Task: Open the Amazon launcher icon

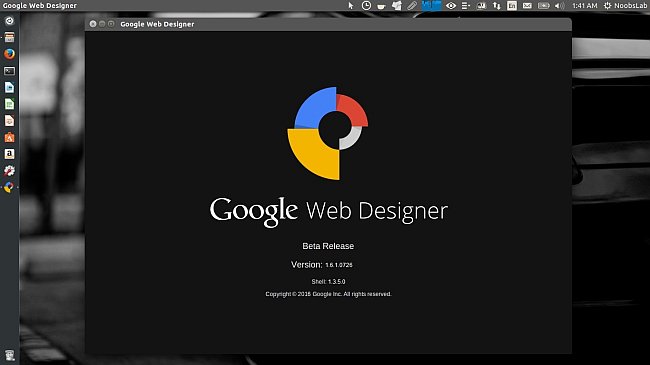Action: coord(9,154)
